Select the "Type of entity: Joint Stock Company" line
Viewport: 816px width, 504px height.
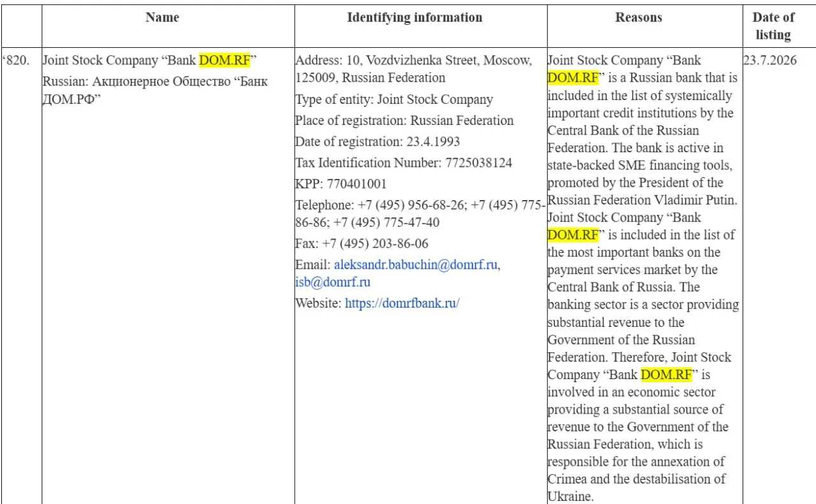(394, 99)
